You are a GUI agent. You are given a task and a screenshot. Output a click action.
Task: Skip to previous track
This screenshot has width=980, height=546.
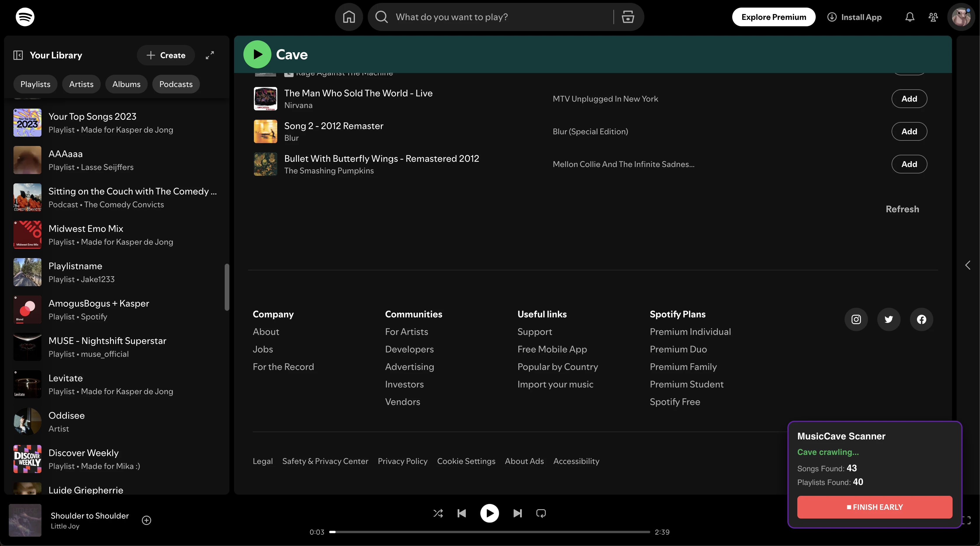click(x=461, y=513)
